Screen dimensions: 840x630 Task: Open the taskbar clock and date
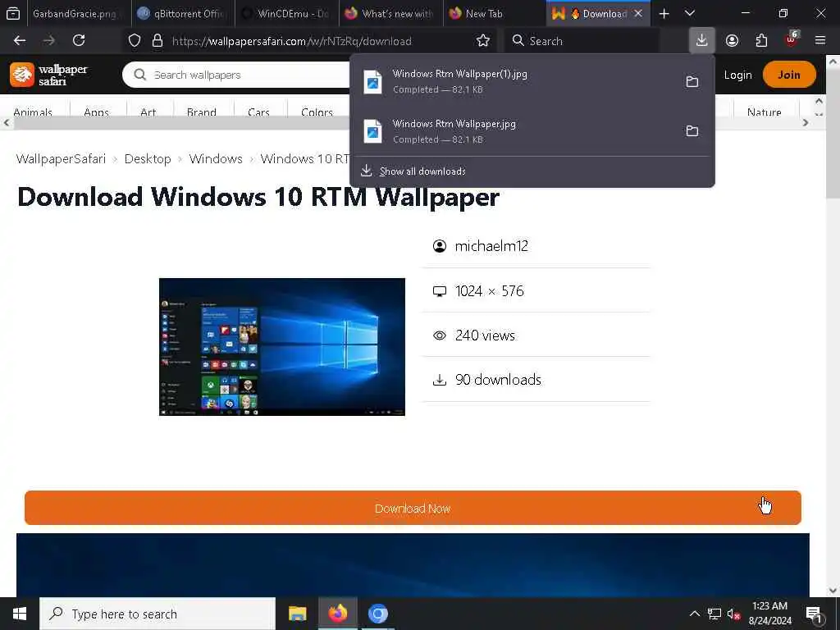pyautogui.click(x=769, y=614)
